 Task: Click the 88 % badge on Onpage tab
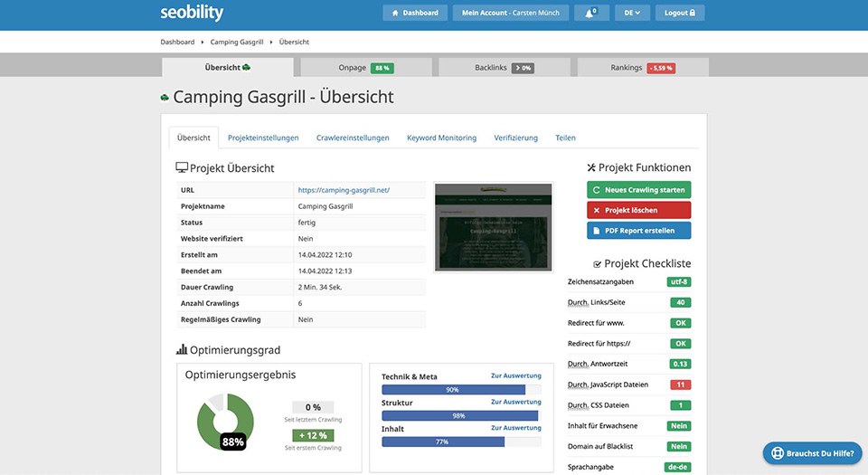pyautogui.click(x=382, y=68)
